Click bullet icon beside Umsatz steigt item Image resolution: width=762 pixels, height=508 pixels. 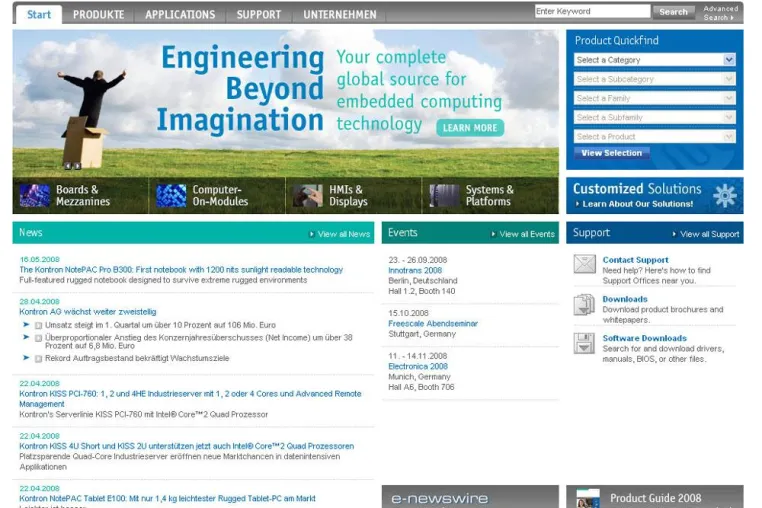click(x=38, y=325)
